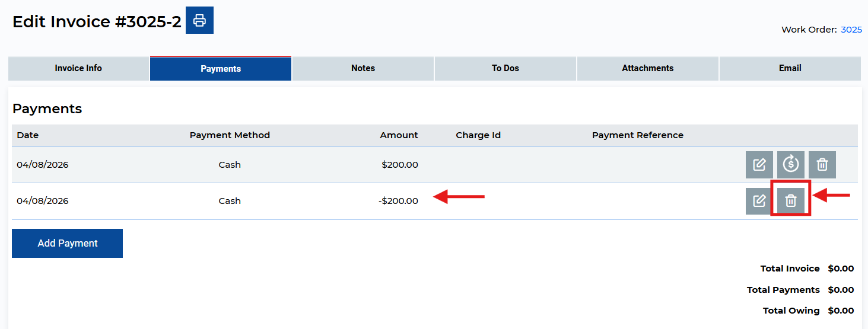Open the Notes tab
Viewport: 868px width, 329px height.
coord(363,69)
